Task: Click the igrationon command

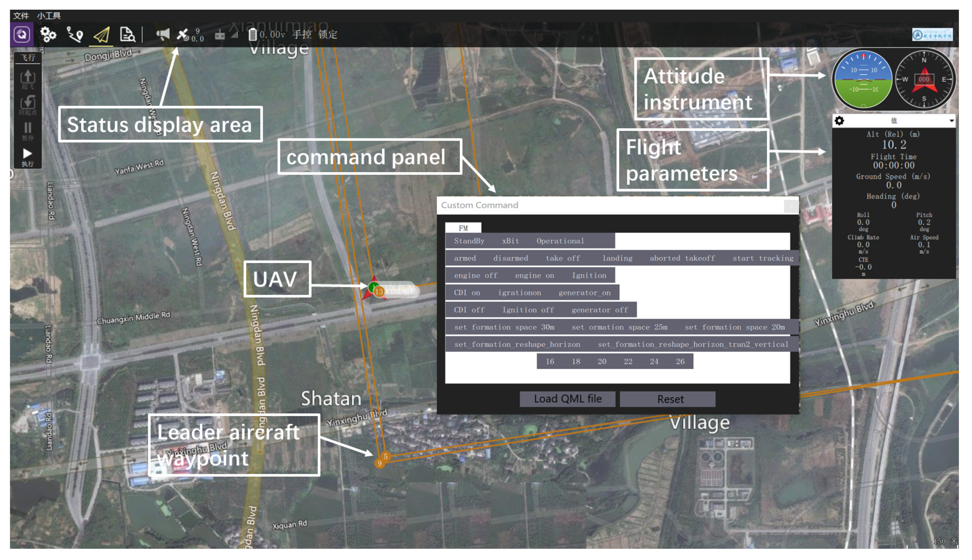Action: 519,293
